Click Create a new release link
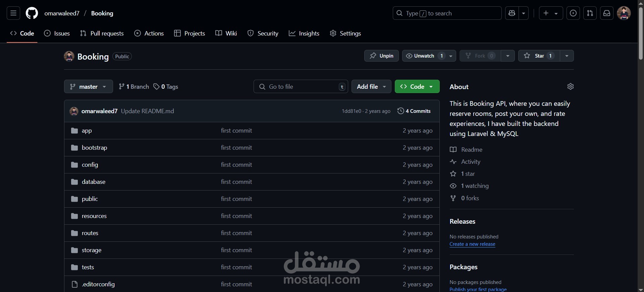 [472, 244]
